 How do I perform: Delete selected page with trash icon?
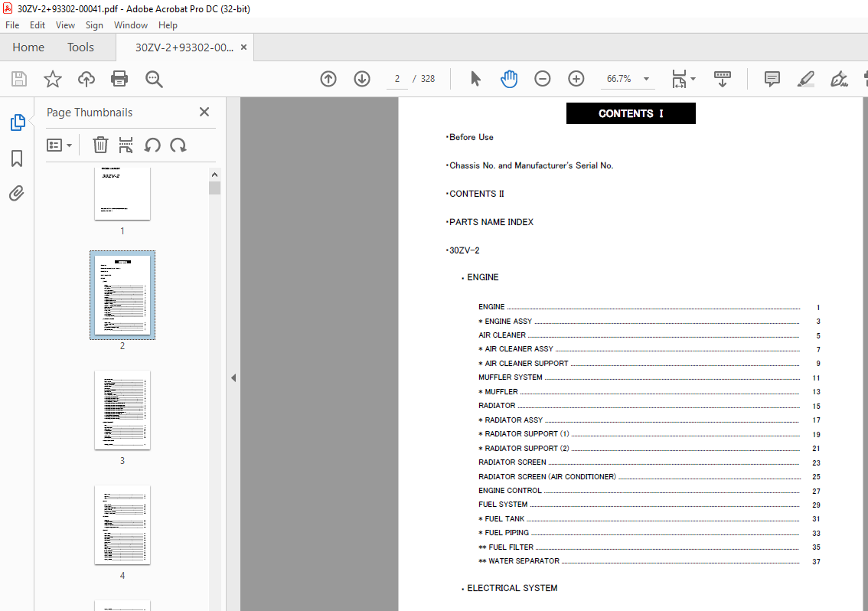100,145
